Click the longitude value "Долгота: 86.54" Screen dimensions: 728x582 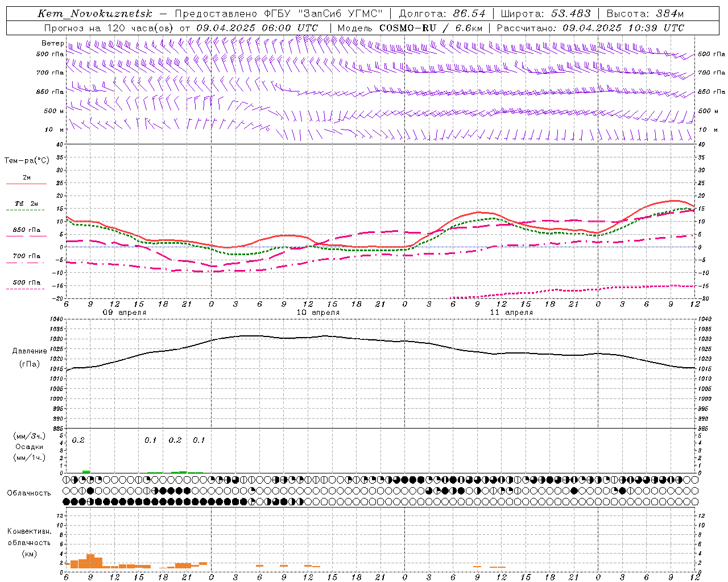click(442, 14)
